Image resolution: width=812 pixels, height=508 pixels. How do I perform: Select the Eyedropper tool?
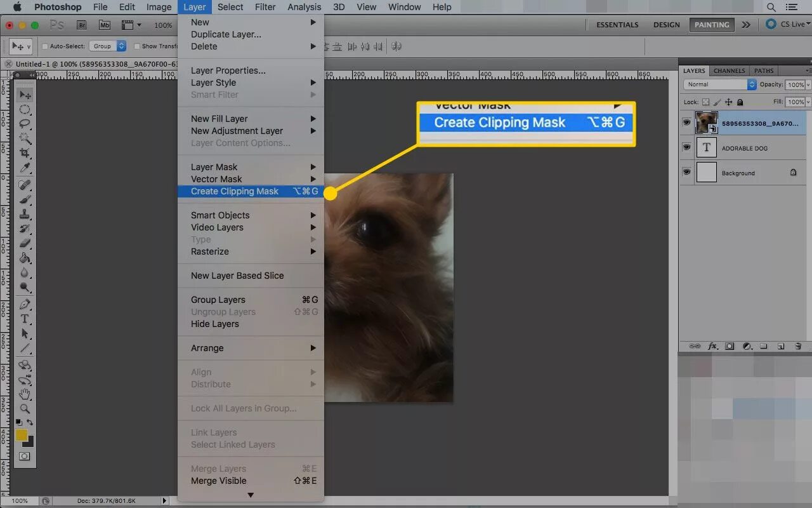tap(25, 168)
